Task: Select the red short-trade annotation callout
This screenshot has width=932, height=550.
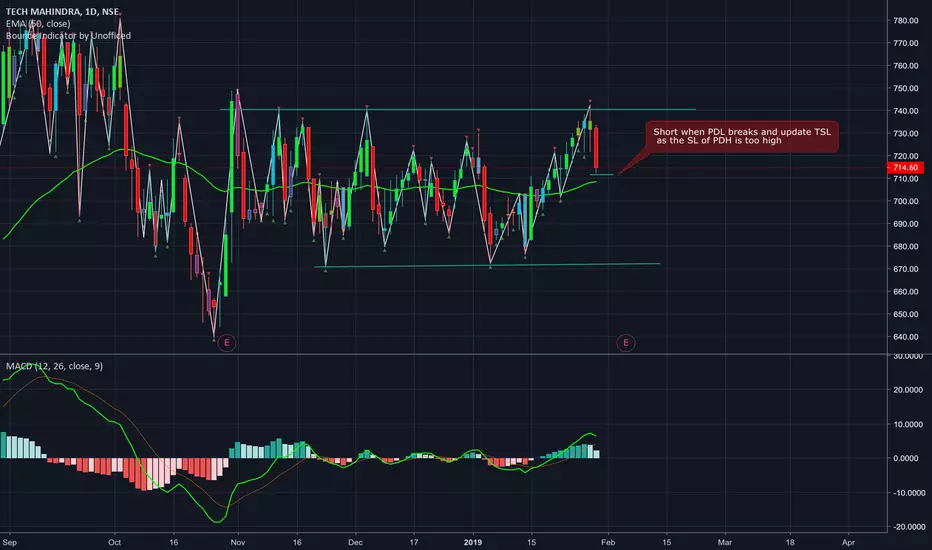Action: pyautogui.click(x=742, y=137)
